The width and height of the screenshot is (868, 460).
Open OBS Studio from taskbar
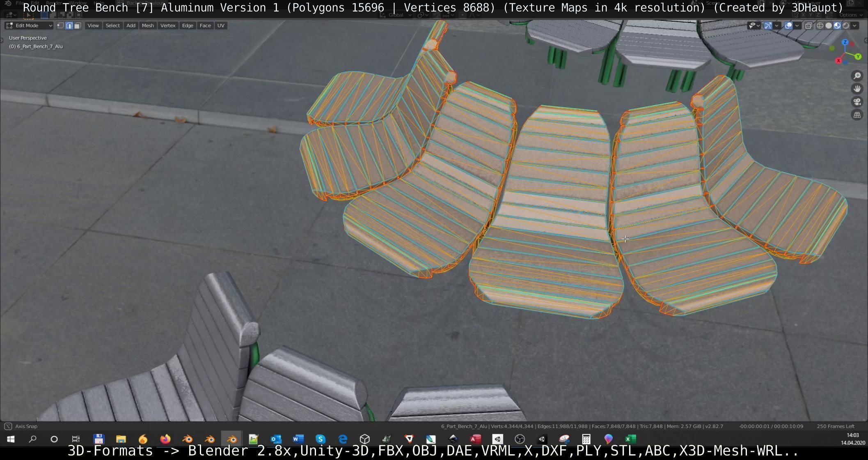tap(520, 439)
